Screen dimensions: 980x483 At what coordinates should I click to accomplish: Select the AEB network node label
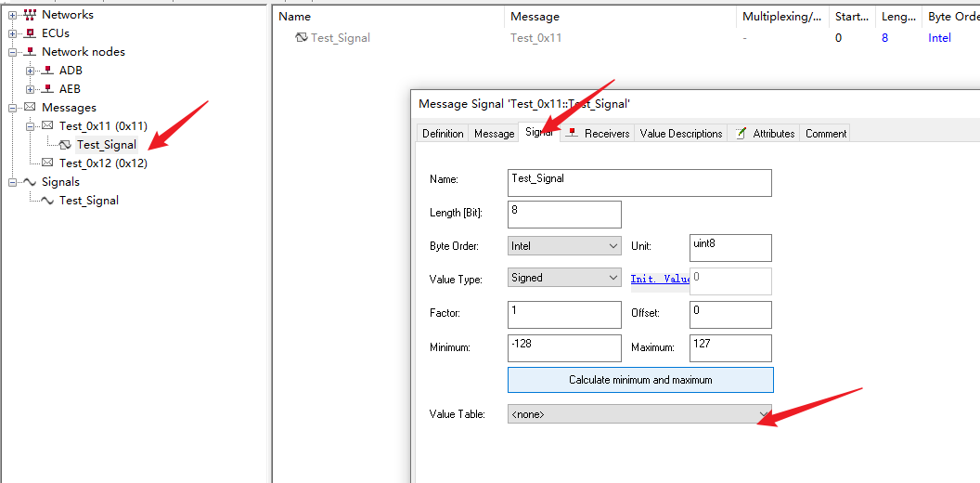(70, 89)
